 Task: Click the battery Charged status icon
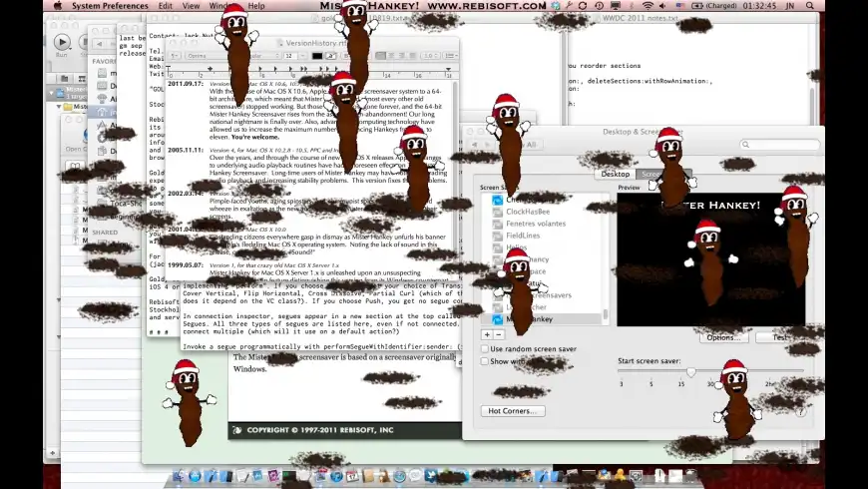coord(713,6)
